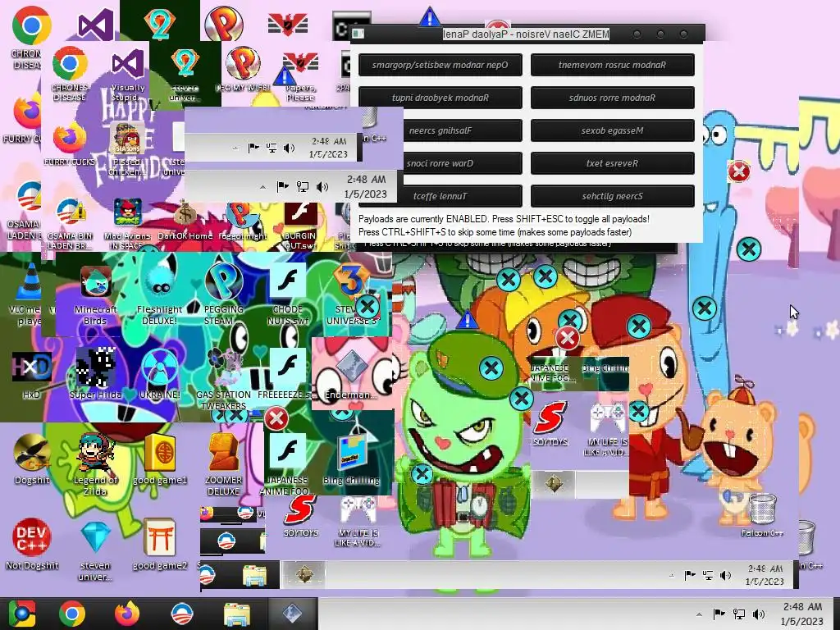Select the Minecraft Birds desktop icon

pyautogui.click(x=95, y=294)
